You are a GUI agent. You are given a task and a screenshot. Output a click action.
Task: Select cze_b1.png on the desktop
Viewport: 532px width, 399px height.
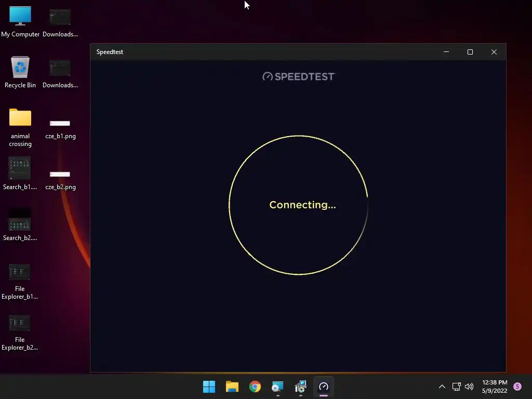60,129
